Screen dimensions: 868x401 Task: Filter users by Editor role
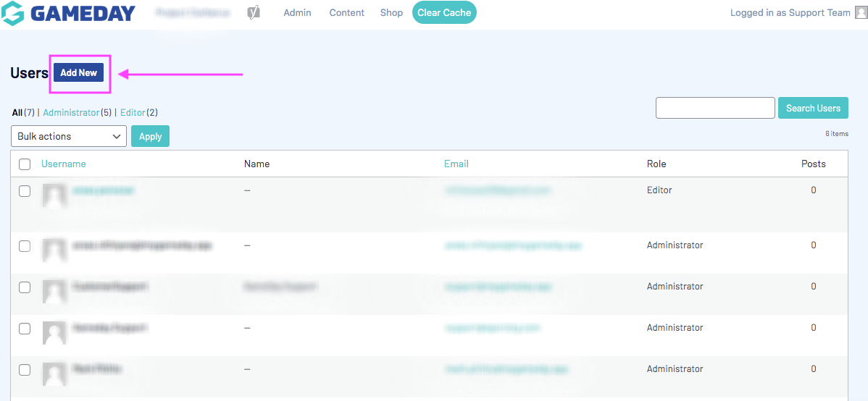click(x=133, y=113)
